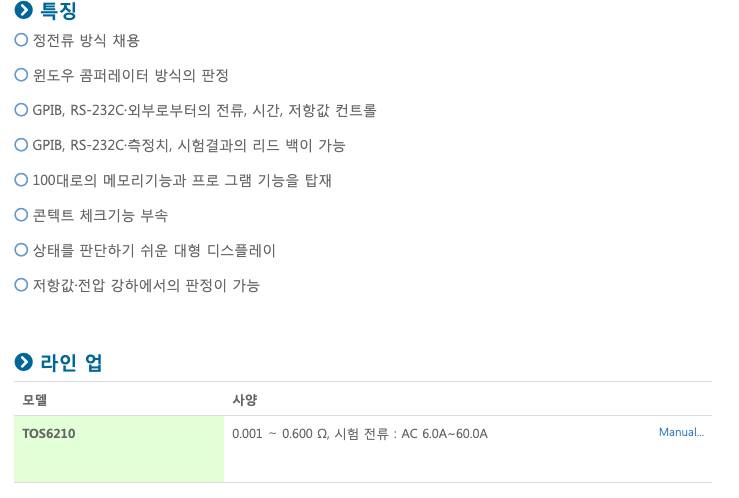
Task: Click the circle bullet for 정전류 방식 채용
Action: [21, 40]
